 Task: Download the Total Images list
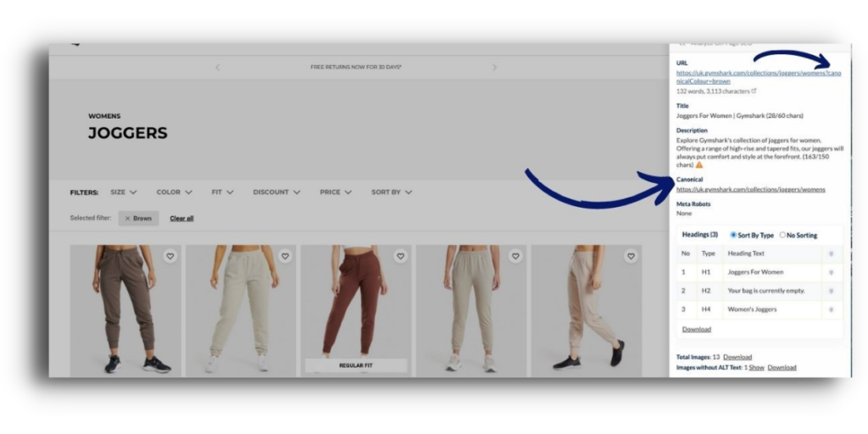pyautogui.click(x=737, y=357)
